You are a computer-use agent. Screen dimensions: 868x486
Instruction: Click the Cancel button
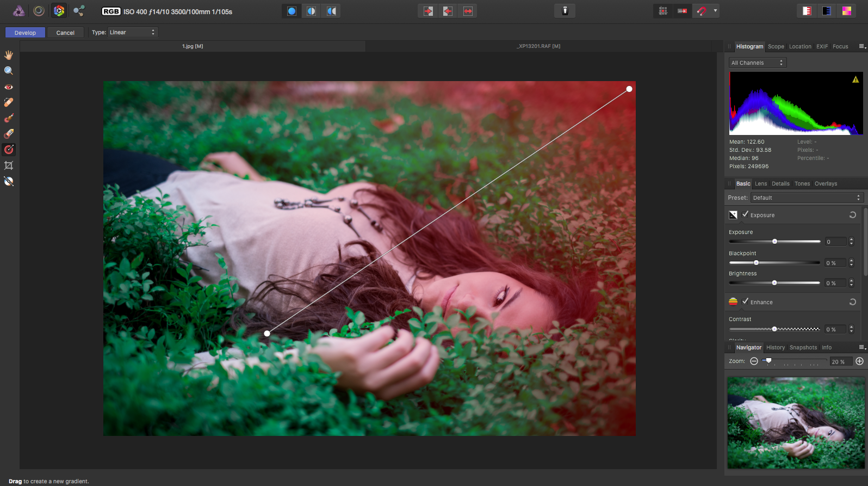click(x=65, y=33)
